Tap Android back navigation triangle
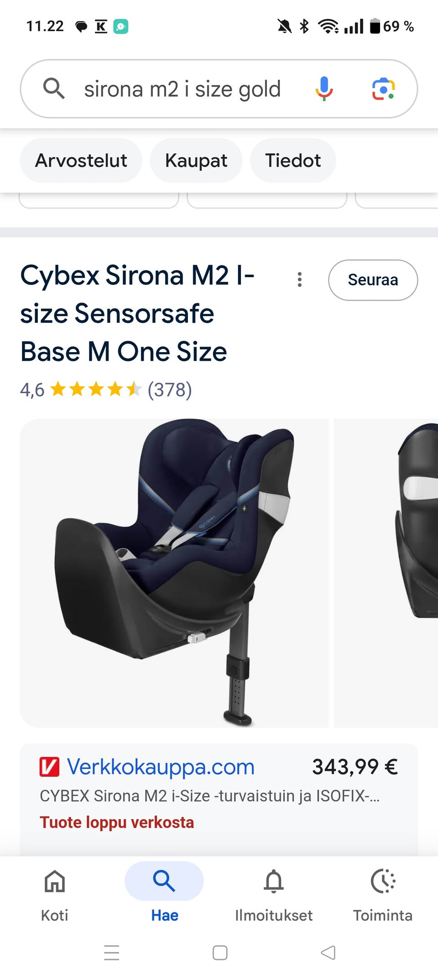Screen dimensions: 438x980 point(328,953)
